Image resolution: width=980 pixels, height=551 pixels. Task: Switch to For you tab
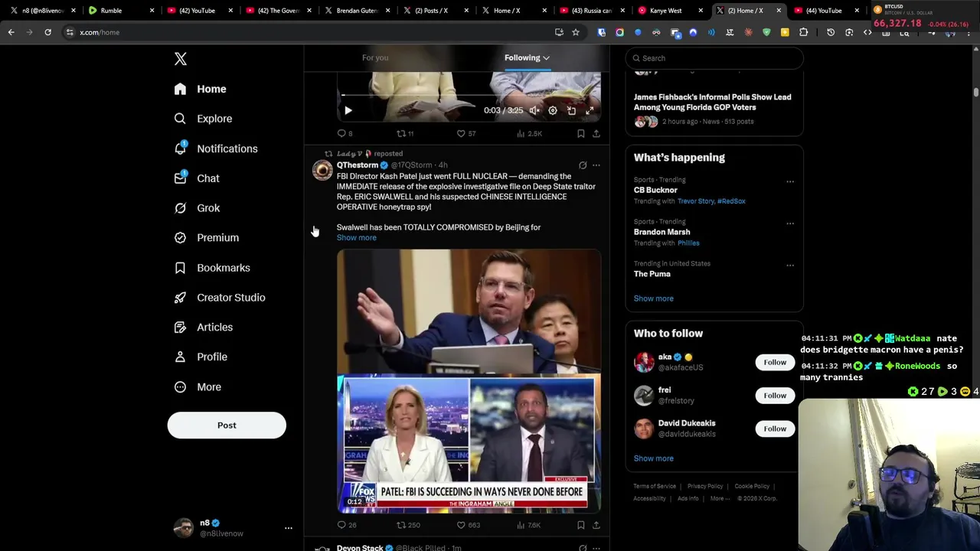click(x=375, y=57)
